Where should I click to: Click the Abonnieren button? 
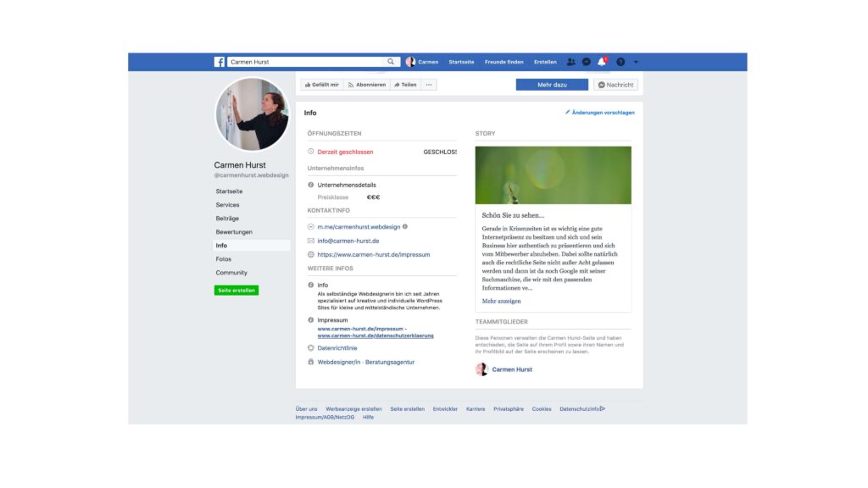[x=366, y=85]
